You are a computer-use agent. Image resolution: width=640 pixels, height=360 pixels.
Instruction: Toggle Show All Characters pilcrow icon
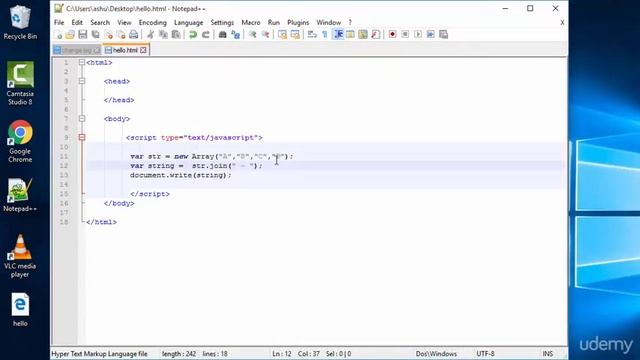pos(325,35)
